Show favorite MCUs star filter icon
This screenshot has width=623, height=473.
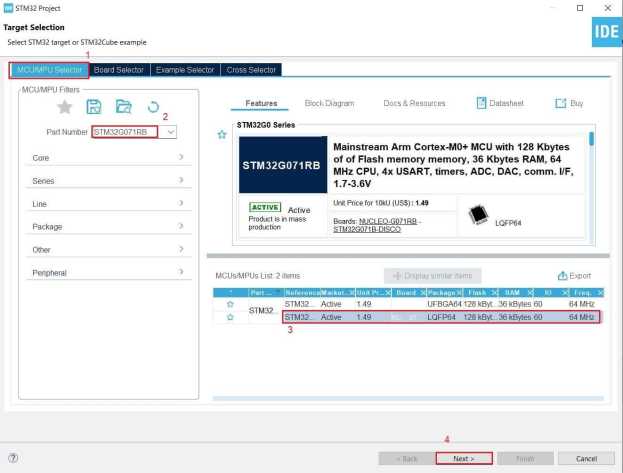tap(64, 107)
